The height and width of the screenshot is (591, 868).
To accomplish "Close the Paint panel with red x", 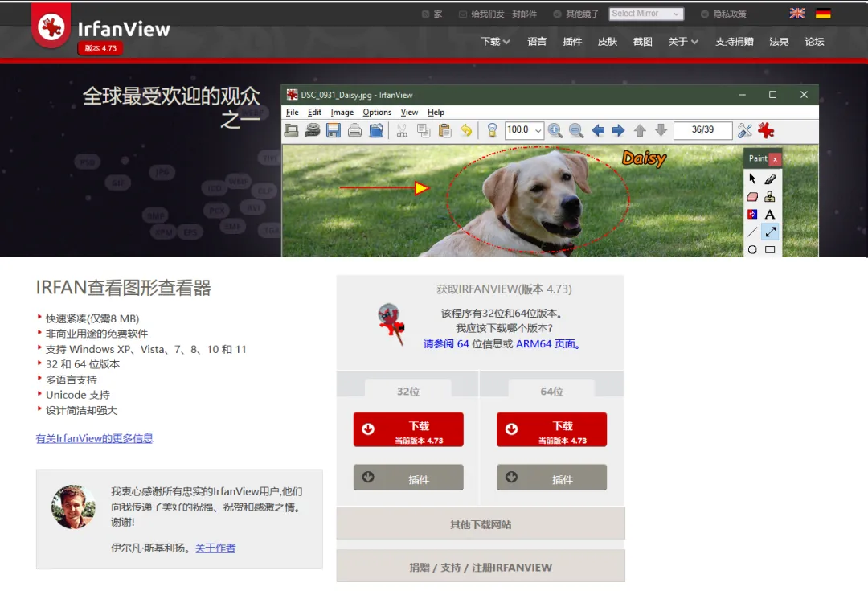I will (775, 159).
